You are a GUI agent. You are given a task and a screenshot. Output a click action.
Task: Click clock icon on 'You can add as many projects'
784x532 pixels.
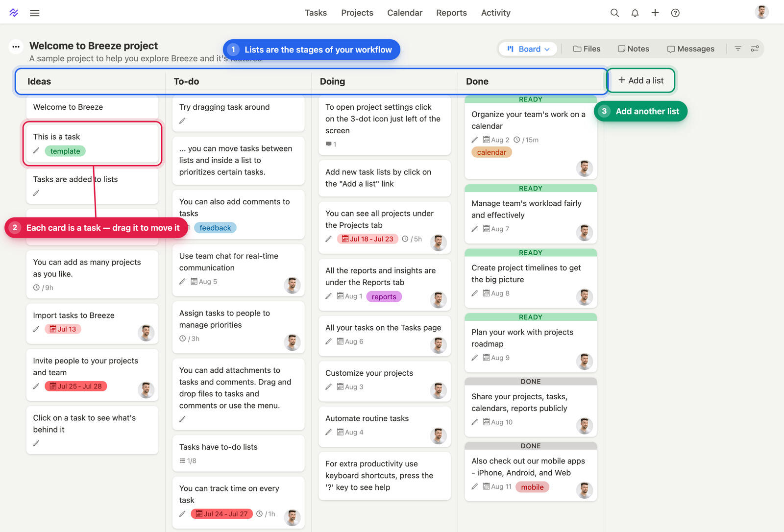(36, 288)
